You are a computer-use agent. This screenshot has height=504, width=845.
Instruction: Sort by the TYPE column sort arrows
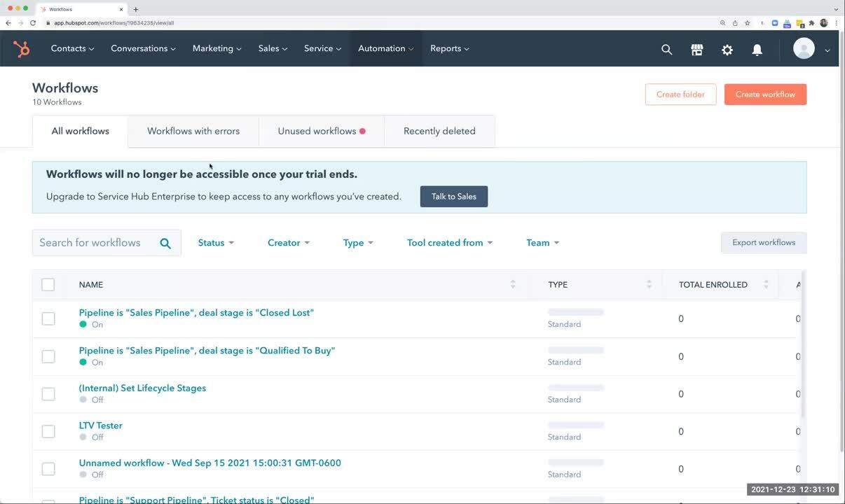pyautogui.click(x=649, y=284)
